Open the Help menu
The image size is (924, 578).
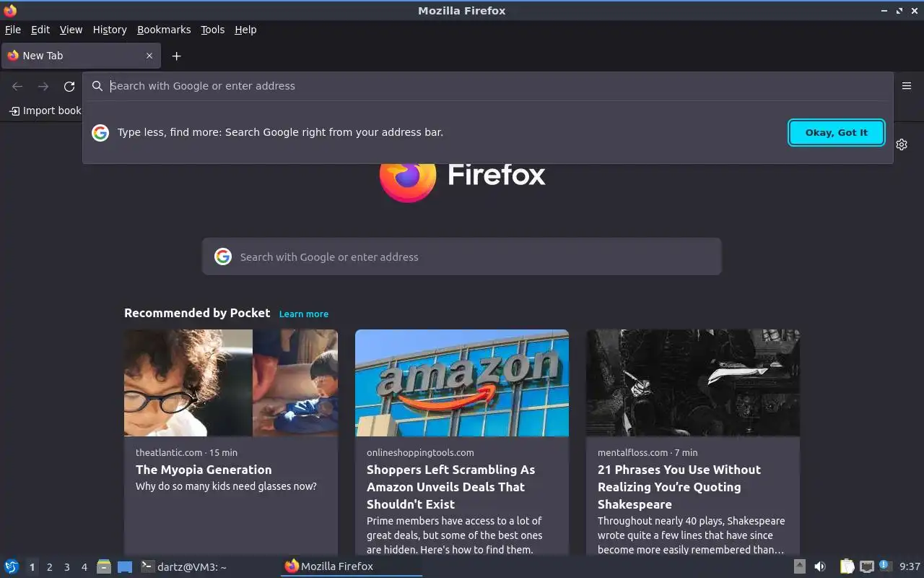tap(245, 30)
